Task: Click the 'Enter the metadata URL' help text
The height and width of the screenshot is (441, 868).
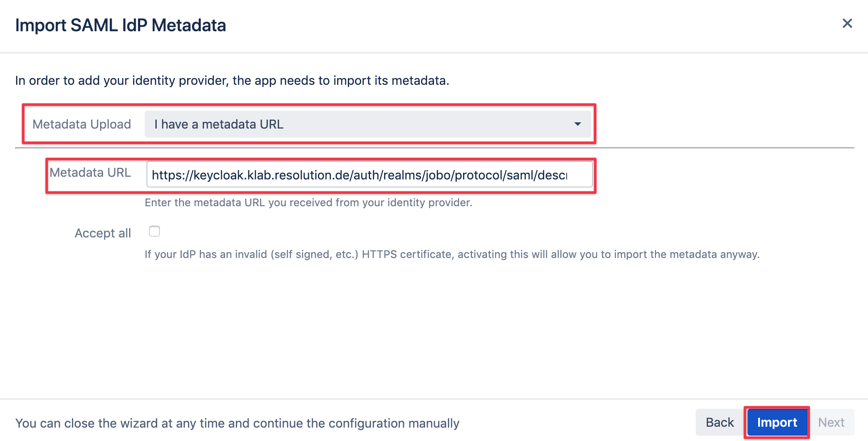Action: click(309, 203)
